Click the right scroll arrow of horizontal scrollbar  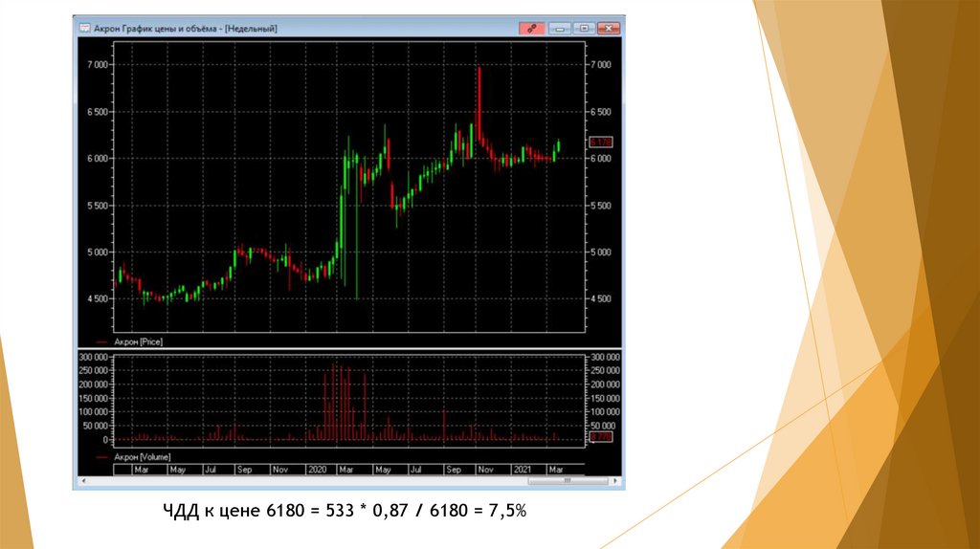pos(615,481)
